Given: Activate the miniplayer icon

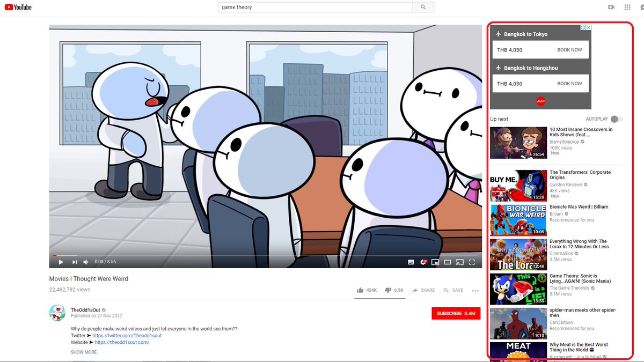Looking at the screenshot, I should (435, 262).
